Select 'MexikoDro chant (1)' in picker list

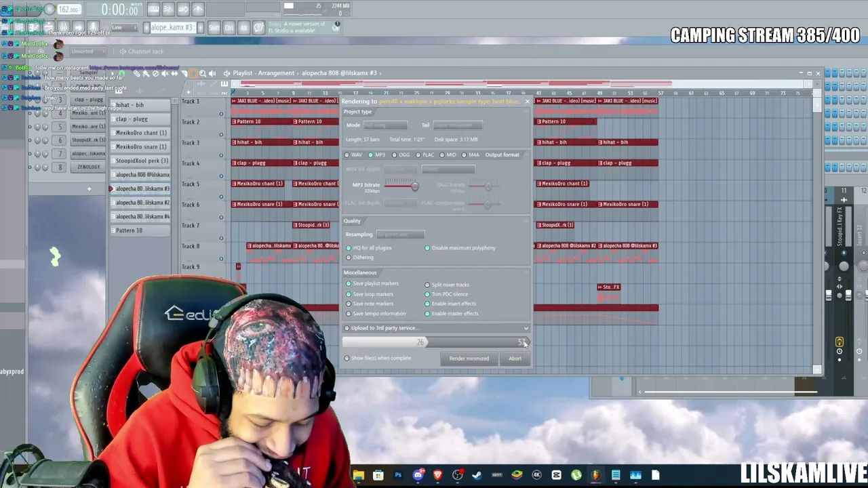141,133
